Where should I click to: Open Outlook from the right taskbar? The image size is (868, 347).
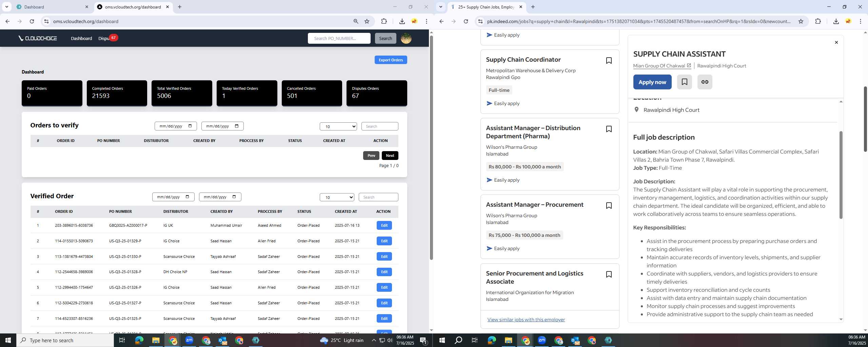575,340
